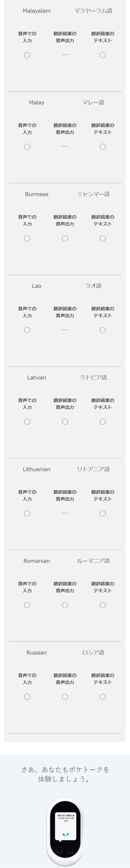Click the ロシア語 label
The image size is (130, 868).
click(x=93, y=652)
